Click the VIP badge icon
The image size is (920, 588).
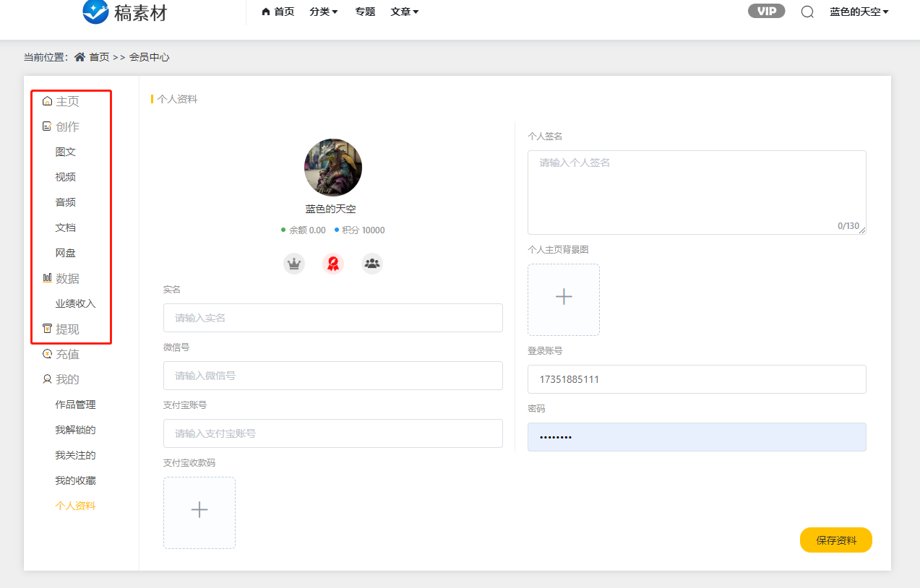(x=766, y=12)
